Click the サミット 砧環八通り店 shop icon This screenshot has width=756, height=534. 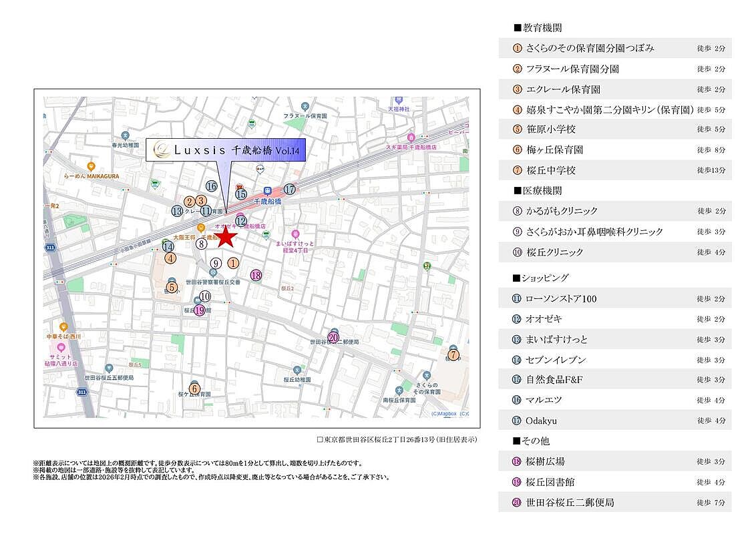(62, 347)
